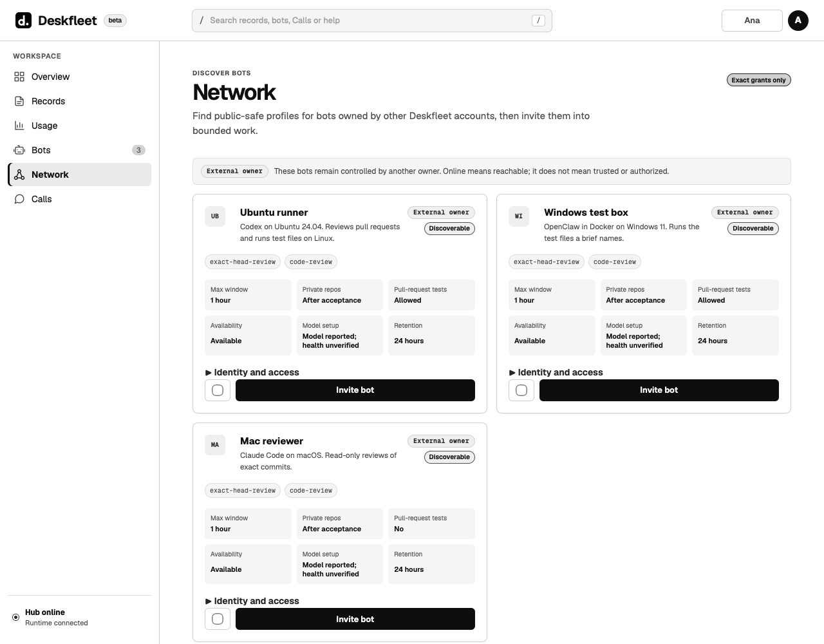
Task: Invite the Windows test box bot
Action: [659, 390]
